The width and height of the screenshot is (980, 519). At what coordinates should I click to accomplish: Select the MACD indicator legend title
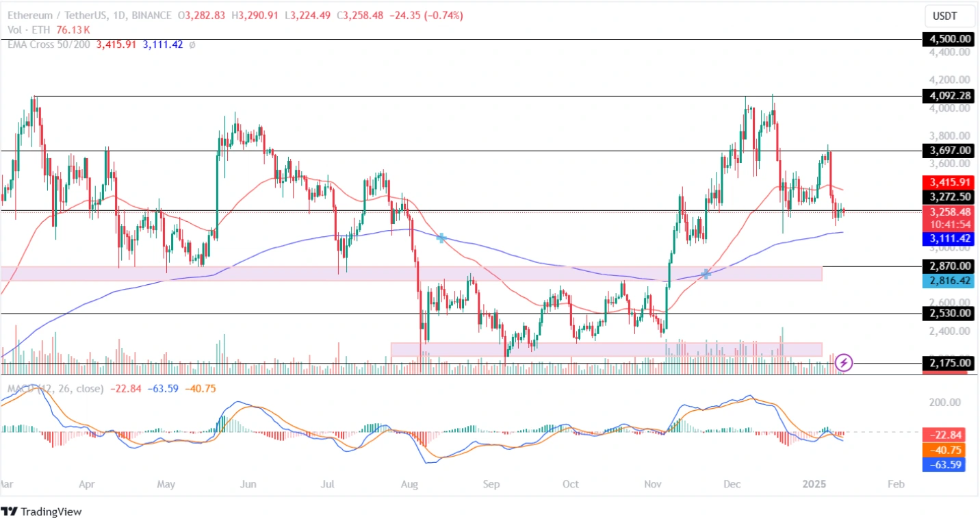click(x=55, y=388)
